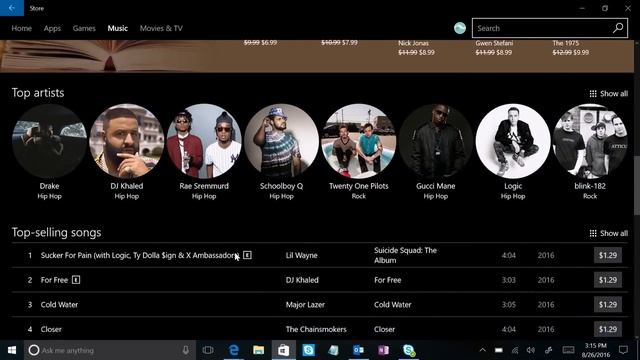Image resolution: width=640 pixels, height=360 pixels.
Task: Click the volume speaker tray icon
Action: point(531,350)
